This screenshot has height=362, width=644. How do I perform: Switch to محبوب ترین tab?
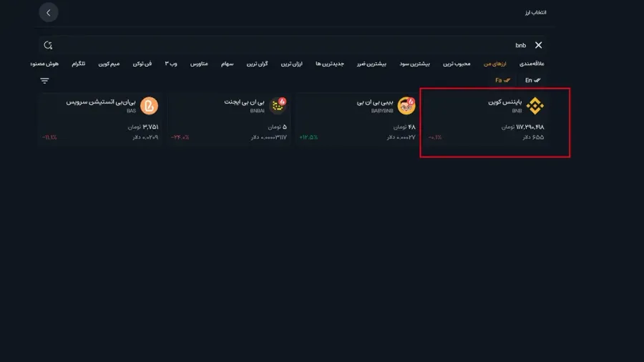point(457,64)
